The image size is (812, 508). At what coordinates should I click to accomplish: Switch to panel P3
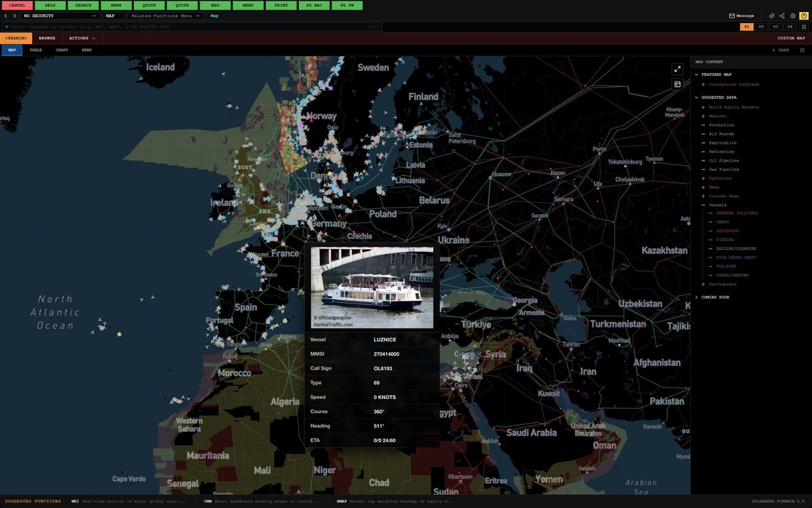click(x=775, y=26)
